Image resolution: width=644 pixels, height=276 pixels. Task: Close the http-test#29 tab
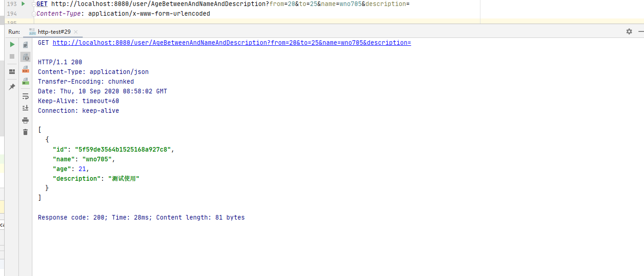coord(76,32)
